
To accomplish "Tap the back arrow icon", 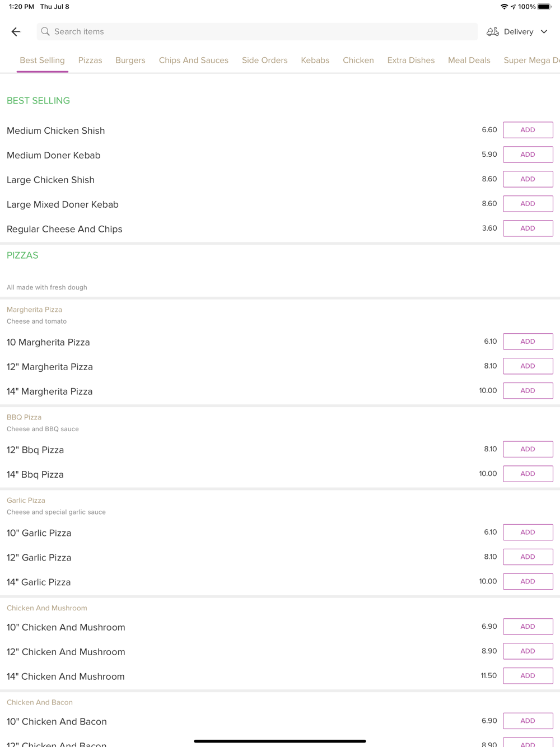I will [x=16, y=32].
